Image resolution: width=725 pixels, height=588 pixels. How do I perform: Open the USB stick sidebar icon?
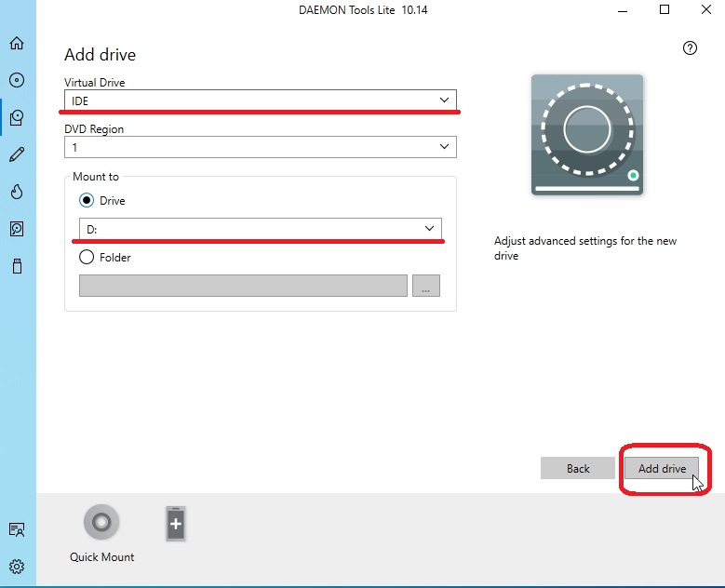pyautogui.click(x=17, y=266)
